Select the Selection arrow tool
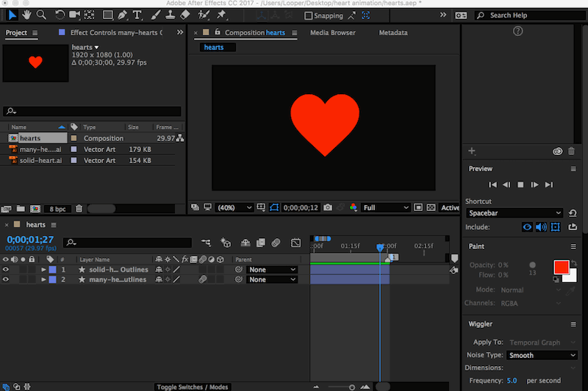 pos(12,15)
